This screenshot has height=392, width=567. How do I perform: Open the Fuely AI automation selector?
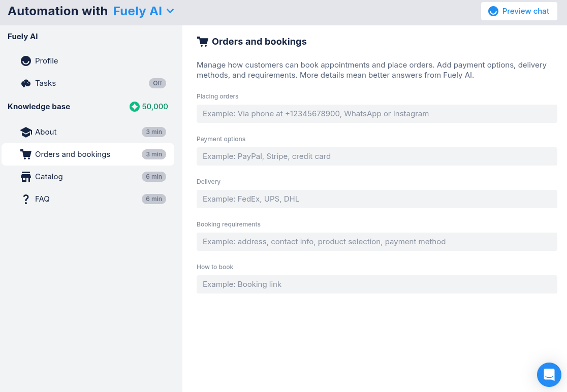(x=138, y=11)
